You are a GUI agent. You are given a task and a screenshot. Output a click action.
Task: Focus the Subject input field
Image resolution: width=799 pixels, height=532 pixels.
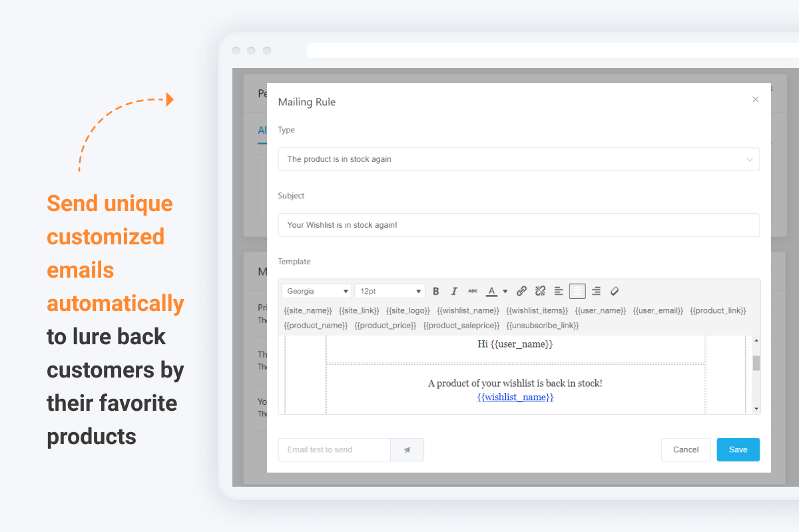(518, 225)
